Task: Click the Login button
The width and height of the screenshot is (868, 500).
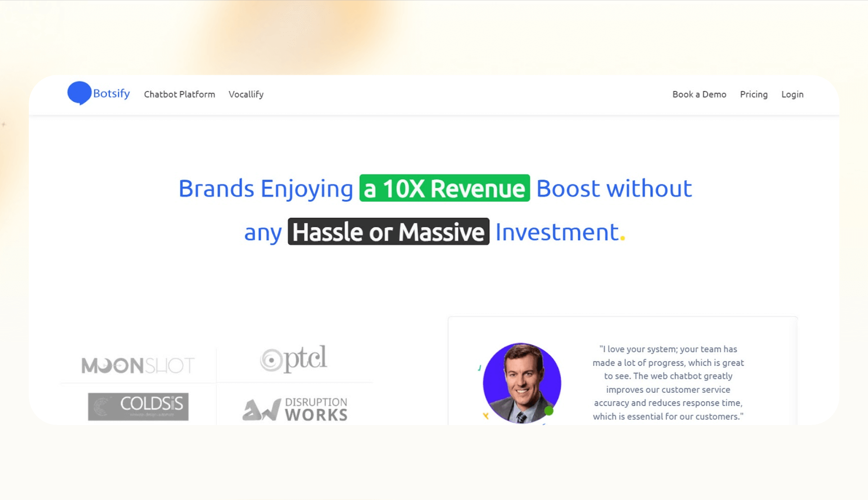Action: click(792, 94)
